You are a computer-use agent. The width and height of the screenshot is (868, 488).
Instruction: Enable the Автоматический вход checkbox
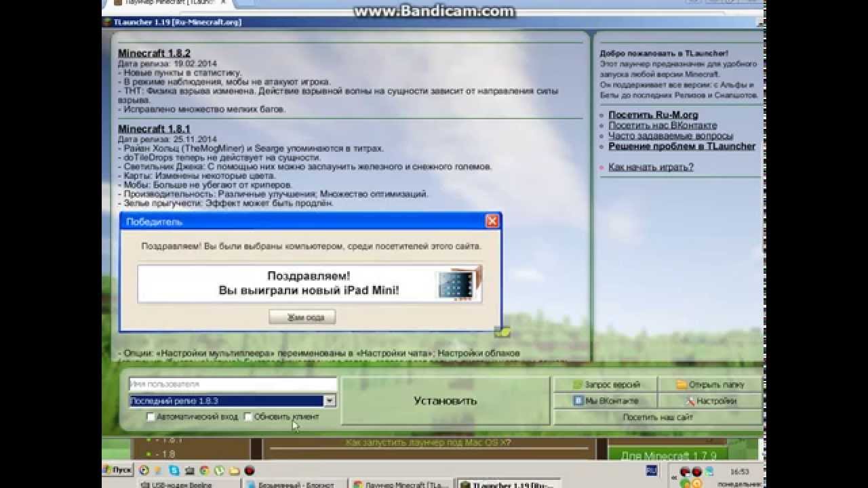151,417
